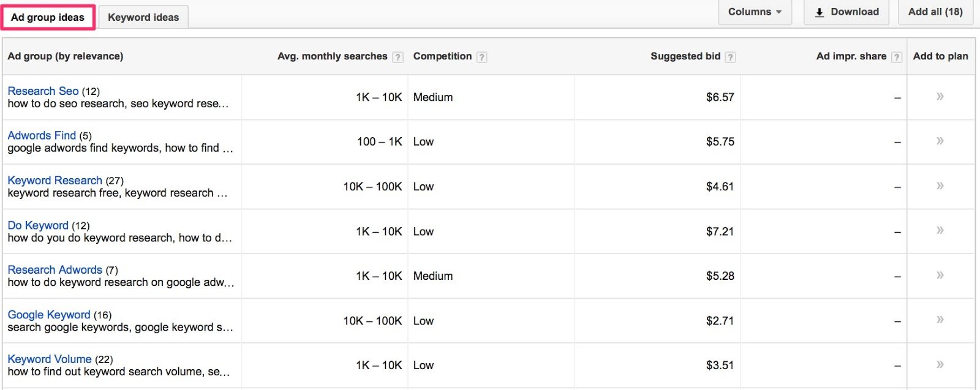Add Research Seo group to plan
Screen dimensions: 980x390
point(940,96)
